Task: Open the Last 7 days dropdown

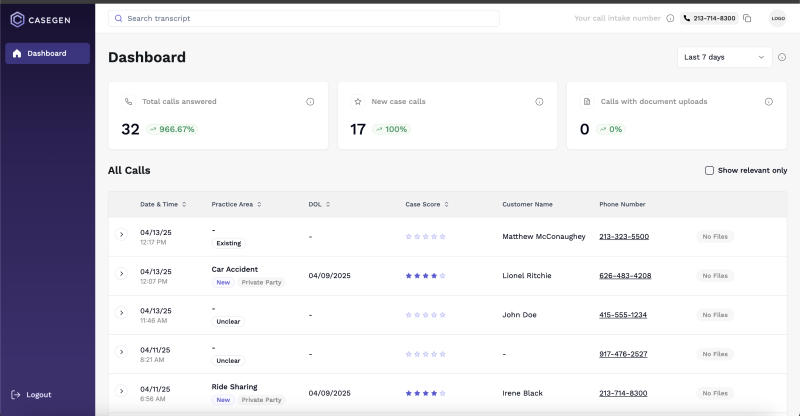Action: click(724, 57)
